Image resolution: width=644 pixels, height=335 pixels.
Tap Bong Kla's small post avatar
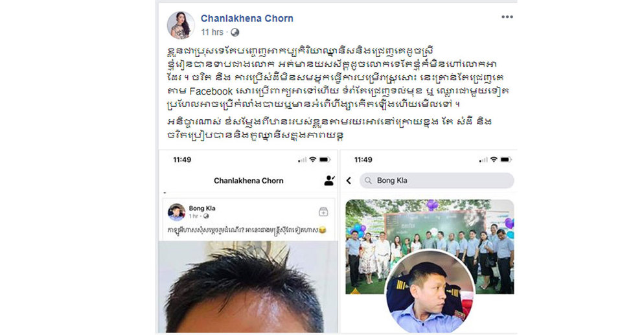(x=177, y=212)
